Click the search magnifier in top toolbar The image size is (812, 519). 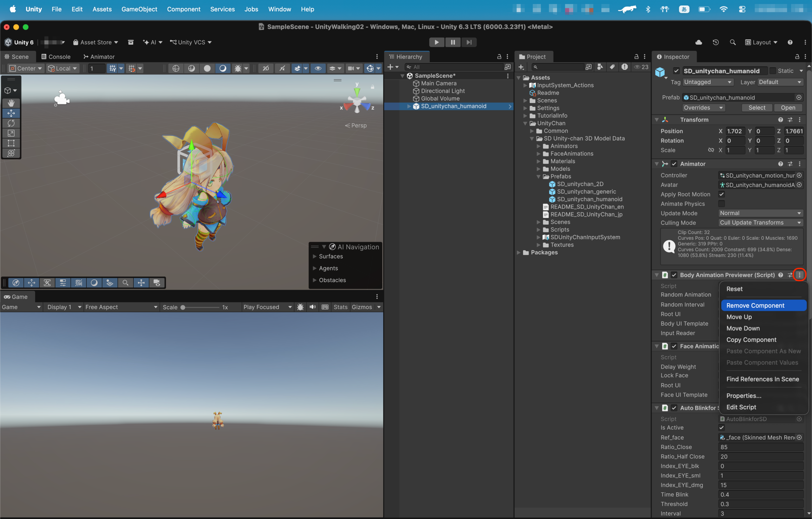(x=732, y=42)
